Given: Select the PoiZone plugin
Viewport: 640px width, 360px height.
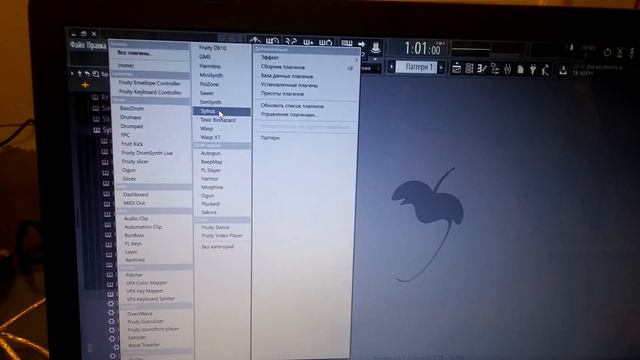Looking at the screenshot, I should (x=209, y=84).
